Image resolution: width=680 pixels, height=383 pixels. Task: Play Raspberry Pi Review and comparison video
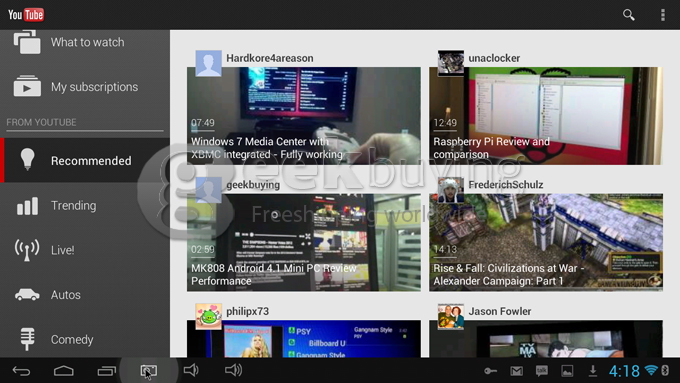coord(546,116)
